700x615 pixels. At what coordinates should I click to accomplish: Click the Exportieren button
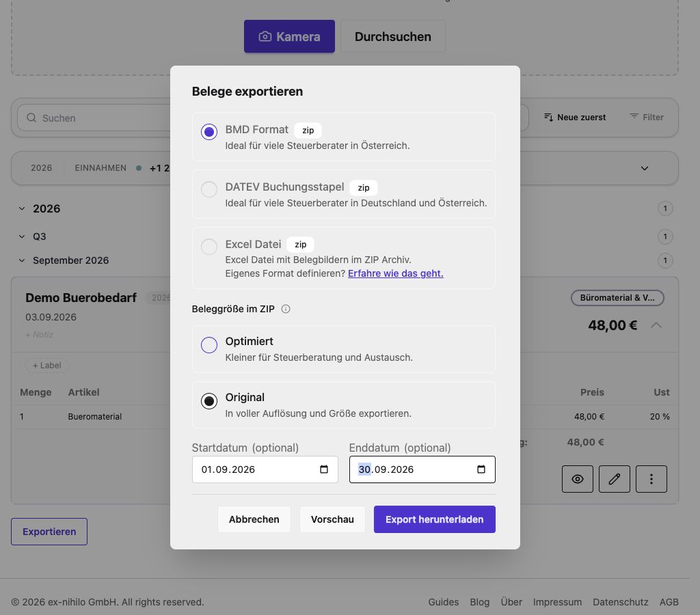pos(49,532)
